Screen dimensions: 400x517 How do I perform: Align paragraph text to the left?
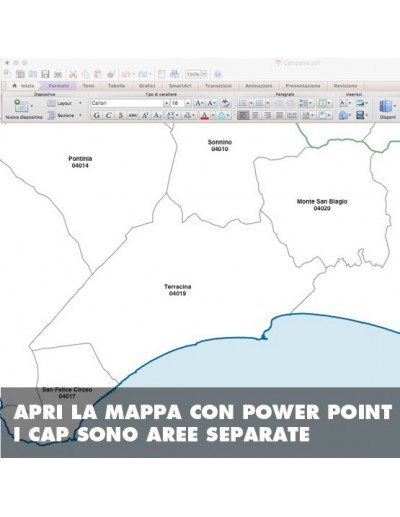[x=243, y=115]
